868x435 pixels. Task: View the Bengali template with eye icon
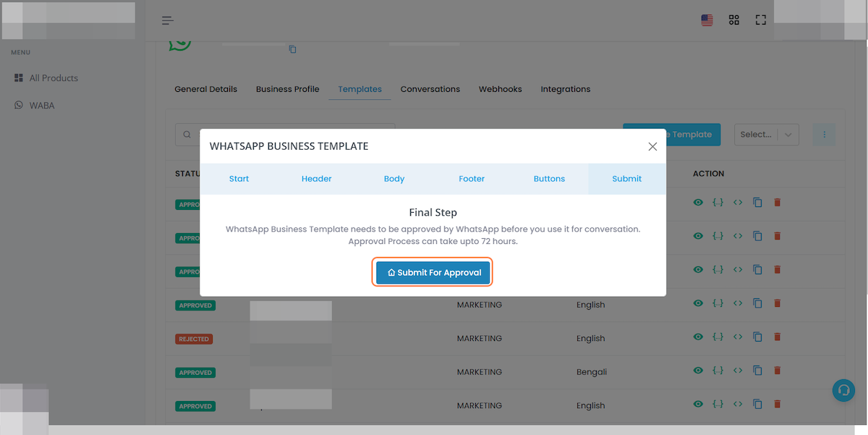[698, 371]
